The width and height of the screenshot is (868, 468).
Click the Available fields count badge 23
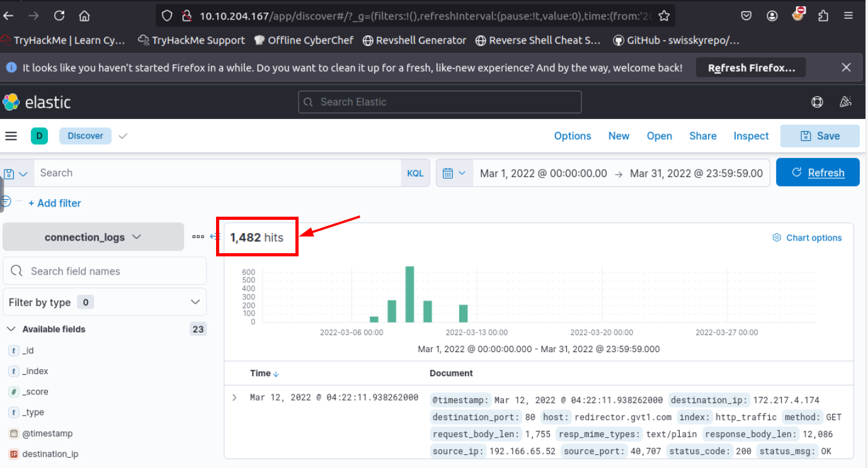[198, 329]
